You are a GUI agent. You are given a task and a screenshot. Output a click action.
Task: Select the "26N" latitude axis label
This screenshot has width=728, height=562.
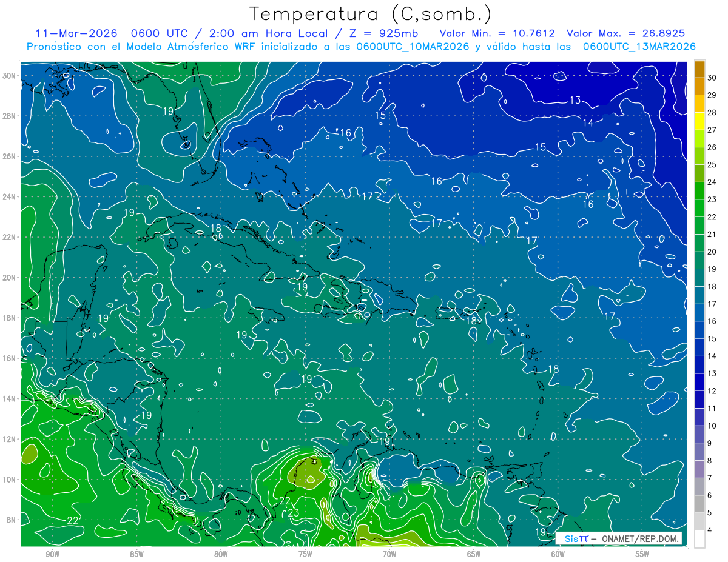tap(10, 156)
